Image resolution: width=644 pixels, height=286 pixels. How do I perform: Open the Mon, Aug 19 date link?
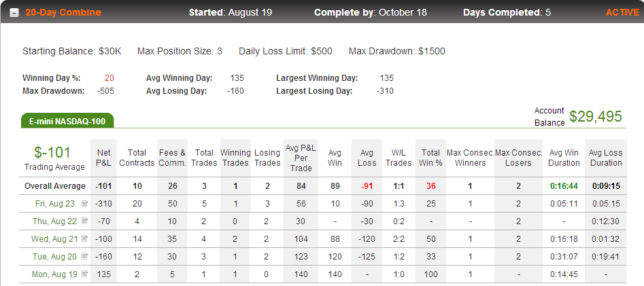(54, 274)
